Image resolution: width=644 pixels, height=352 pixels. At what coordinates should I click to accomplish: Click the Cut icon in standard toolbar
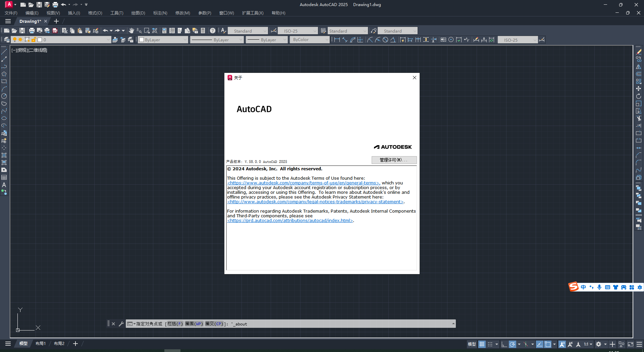tap(65, 31)
